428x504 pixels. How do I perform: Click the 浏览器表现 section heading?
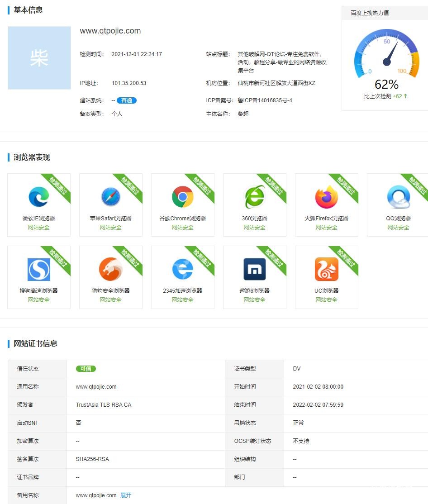(x=32, y=157)
